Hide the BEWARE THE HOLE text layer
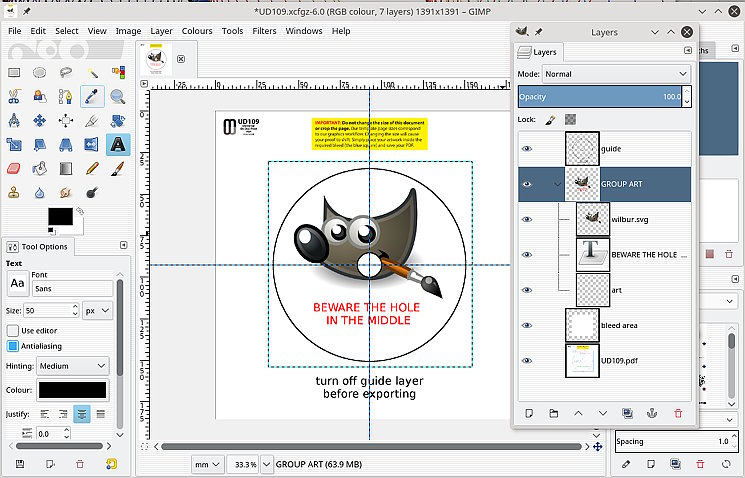 pyautogui.click(x=526, y=255)
